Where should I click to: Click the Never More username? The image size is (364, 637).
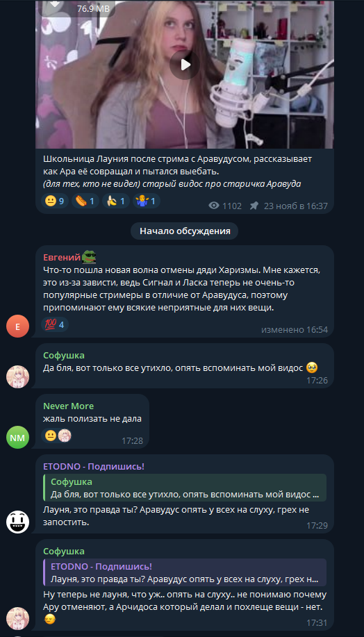tap(68, 406)
